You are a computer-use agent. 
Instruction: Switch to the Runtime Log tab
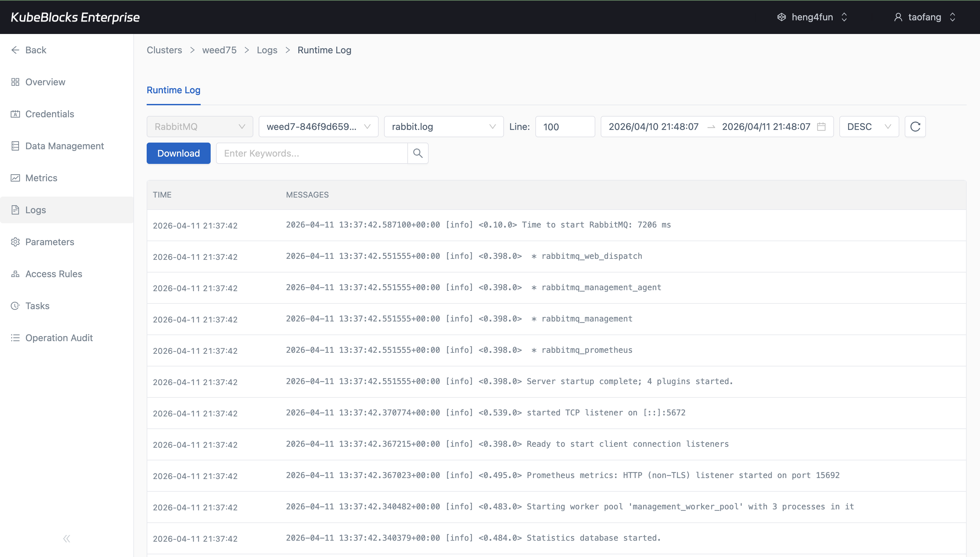point(173,90)
